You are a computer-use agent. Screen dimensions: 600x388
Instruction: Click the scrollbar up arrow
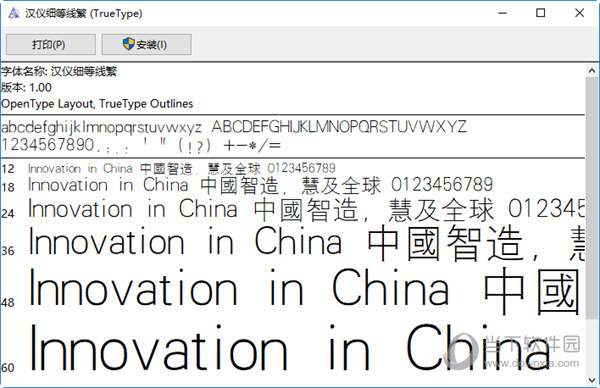[x=592, y=70]
